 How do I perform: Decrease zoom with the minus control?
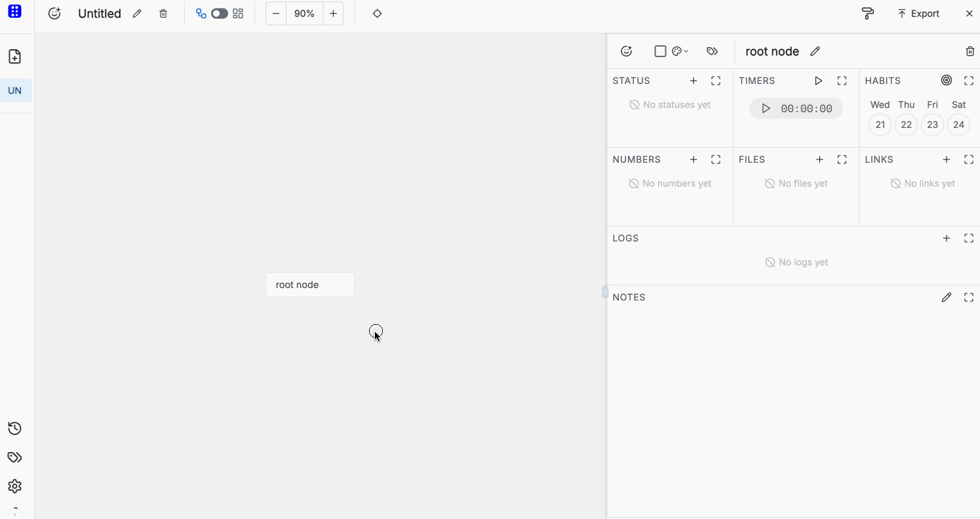click(x=275, y=13)
